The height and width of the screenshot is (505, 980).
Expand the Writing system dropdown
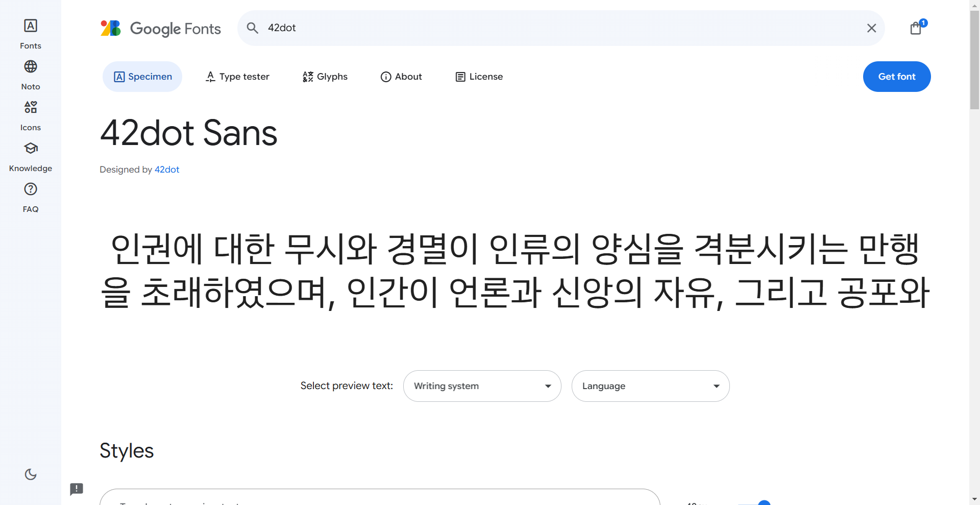tap(482, 386)
